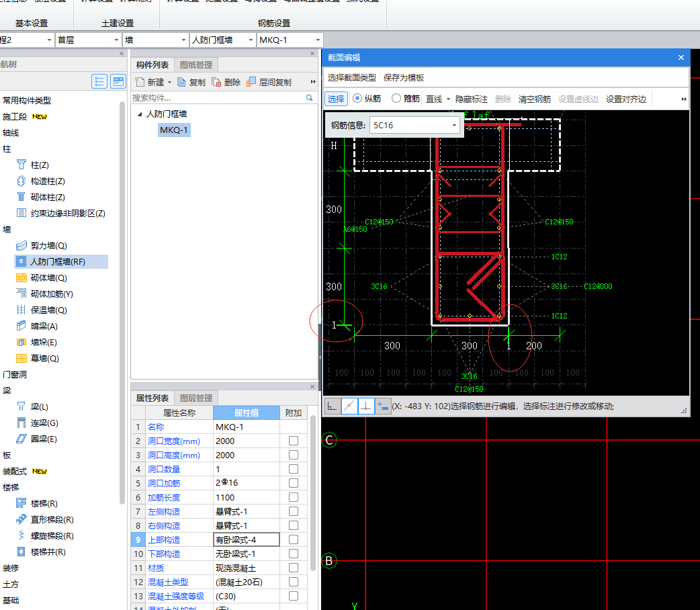Expand section editor toolbar overflow
This screenshot has width=700, height=610.
tap(683, 99)
